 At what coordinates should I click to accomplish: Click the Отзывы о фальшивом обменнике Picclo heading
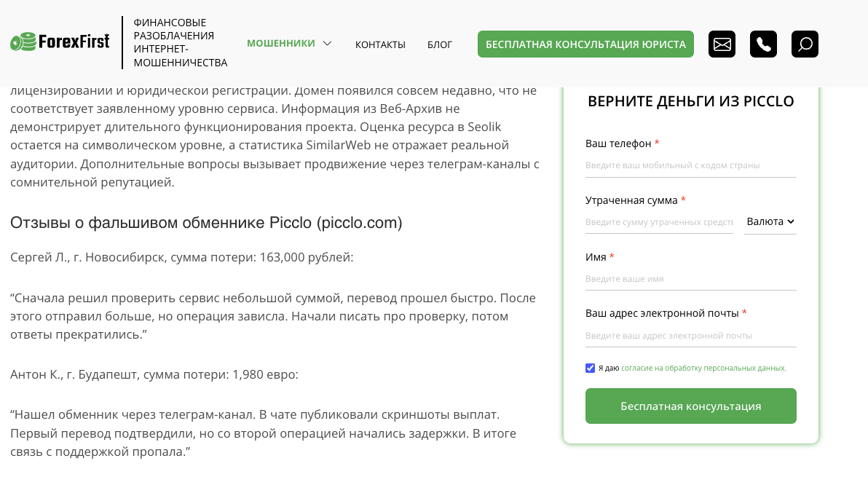tap(206, 223)
